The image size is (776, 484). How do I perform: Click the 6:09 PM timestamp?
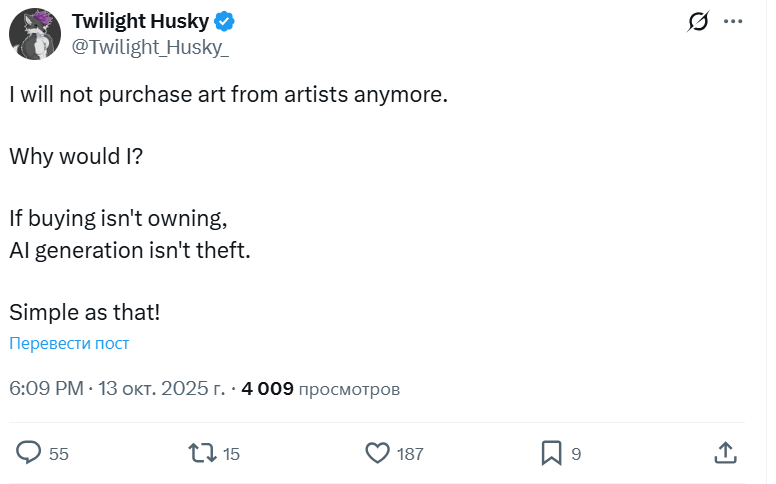46,389
